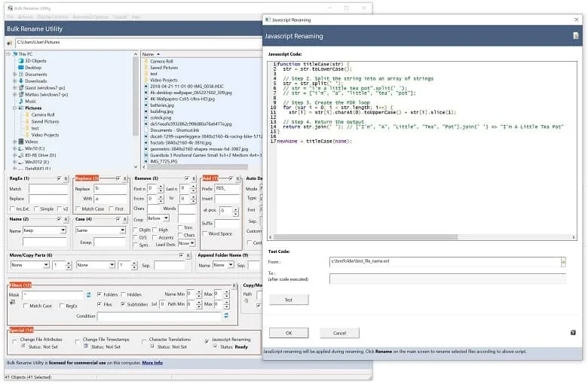Click the Javascript code horizontal scrollbar
Image resolution: width=588 pixels, height=384 pixels.
pyautogui.click(x=366, y=237)
